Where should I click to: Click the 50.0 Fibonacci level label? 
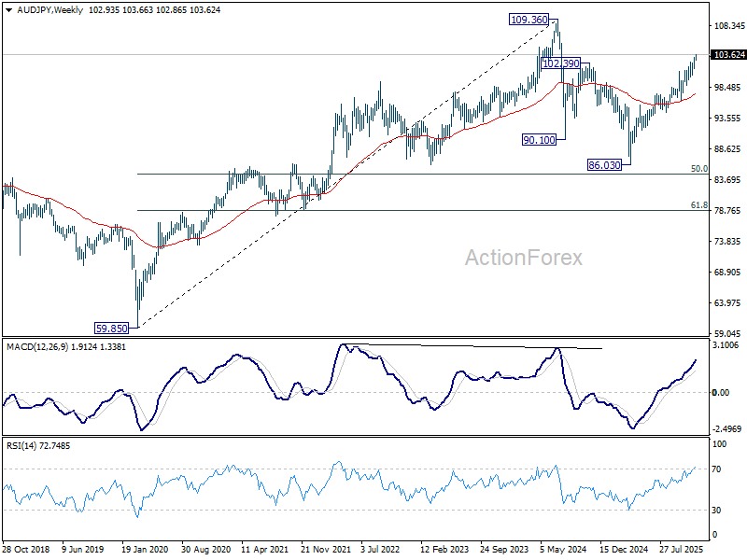click(x=698, y=169)
